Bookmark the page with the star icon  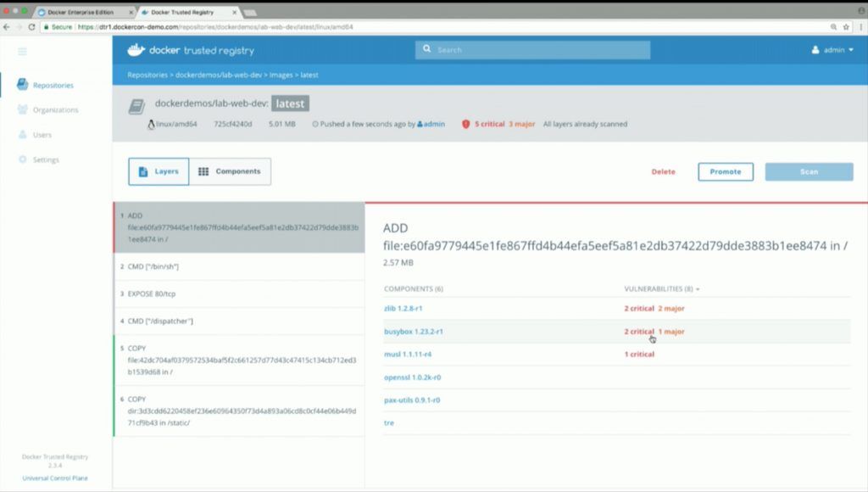tap(846, 26)
